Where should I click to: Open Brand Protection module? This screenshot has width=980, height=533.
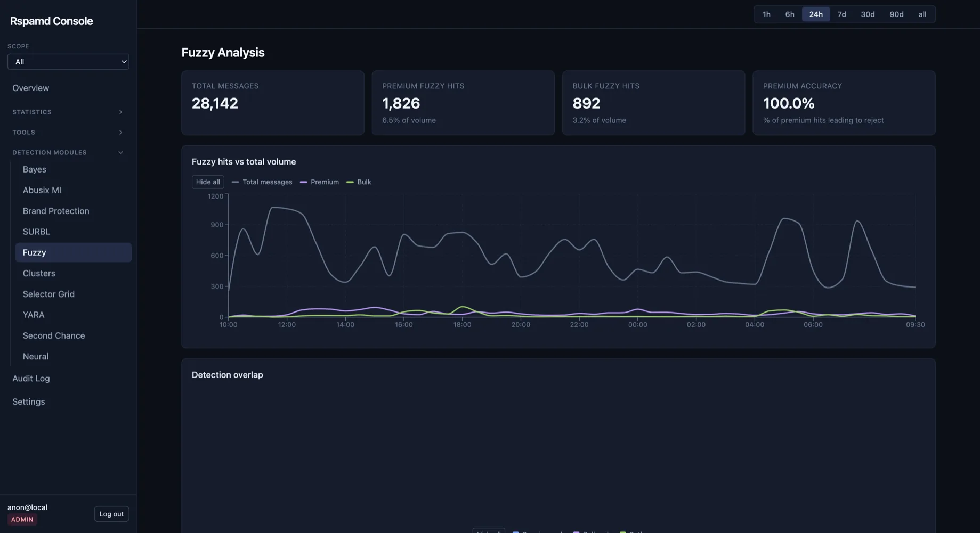point(56,211)
